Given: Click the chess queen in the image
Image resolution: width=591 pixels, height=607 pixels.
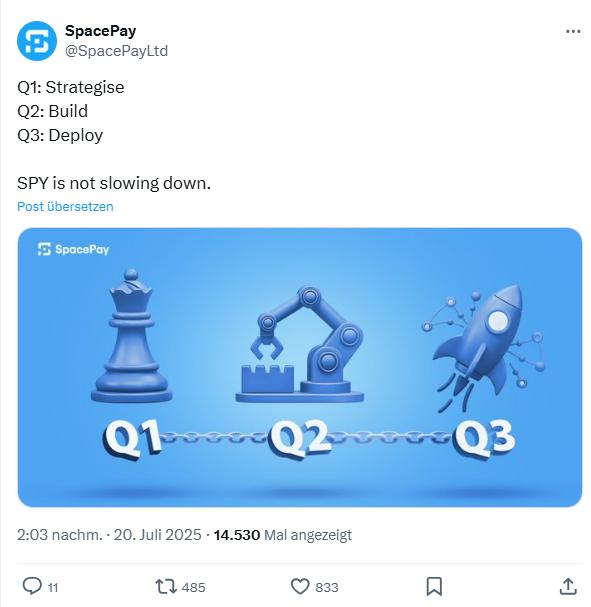Looking at the screenshot, I should point(132,336).
